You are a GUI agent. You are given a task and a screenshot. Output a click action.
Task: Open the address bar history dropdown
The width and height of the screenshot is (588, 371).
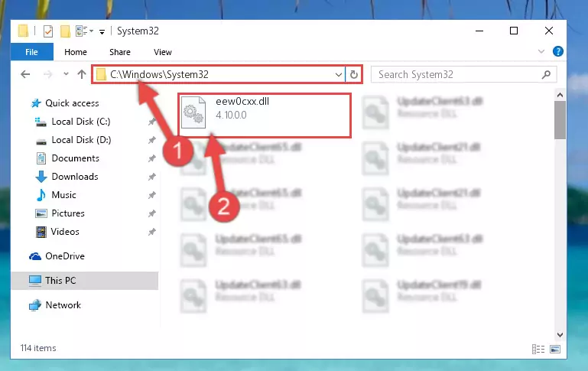tap(338, 75)
